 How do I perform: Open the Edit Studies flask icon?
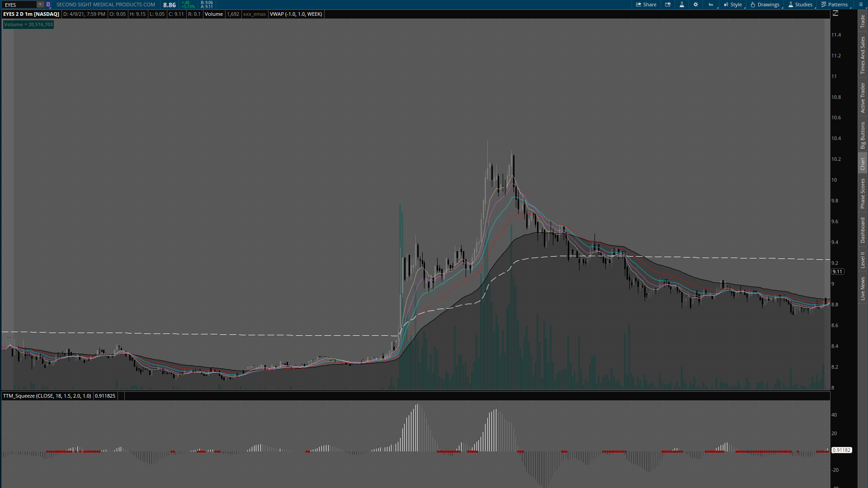682,5
